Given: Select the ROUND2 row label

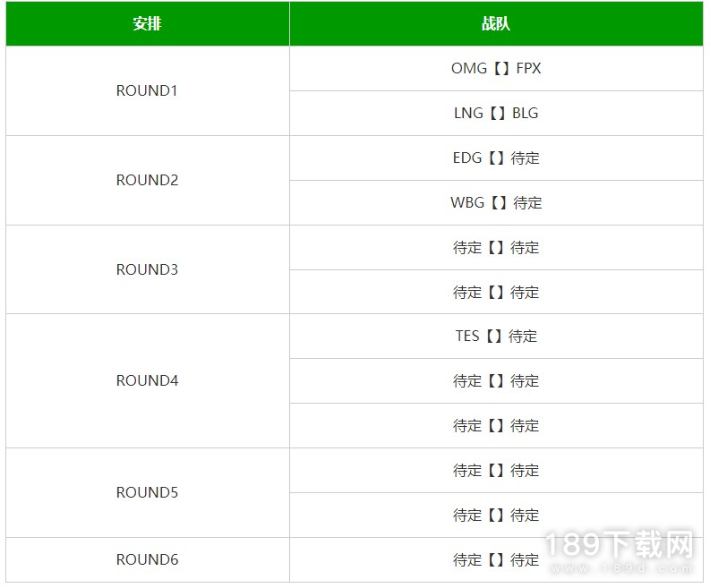Looking at the screenshot, I should point(147,180).
